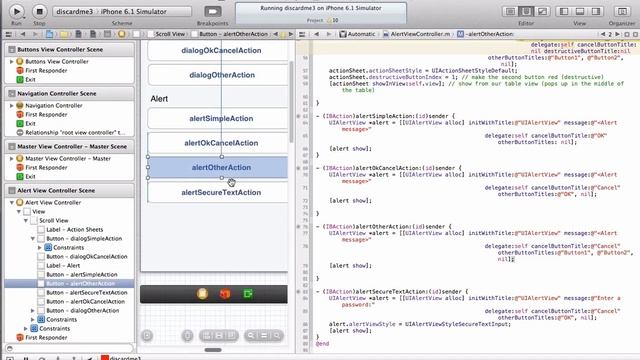Go to the previous counterpart file
The image size is (640, 360).
(603, 34)
